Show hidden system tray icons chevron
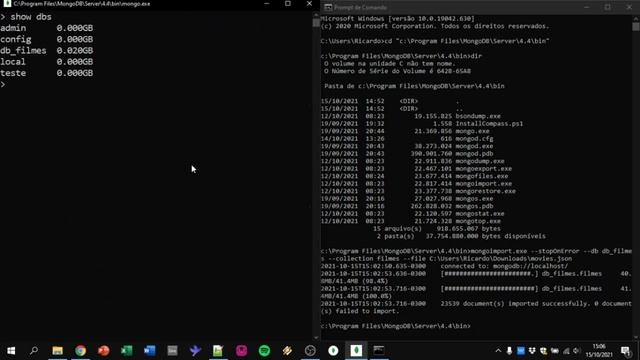Screen dimensions: 640x360 [498, 351]
